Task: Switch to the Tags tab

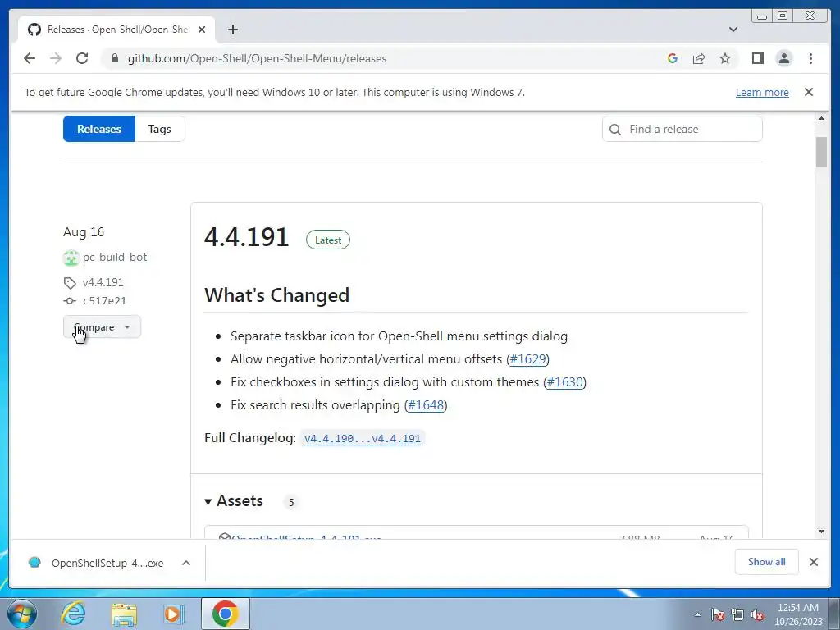Action: (x=160, y=129)
